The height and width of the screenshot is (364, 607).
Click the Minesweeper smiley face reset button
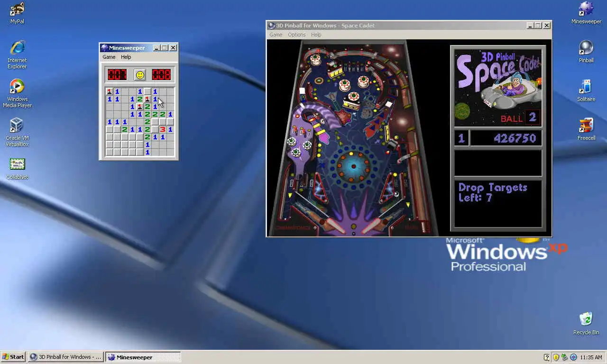139,74
